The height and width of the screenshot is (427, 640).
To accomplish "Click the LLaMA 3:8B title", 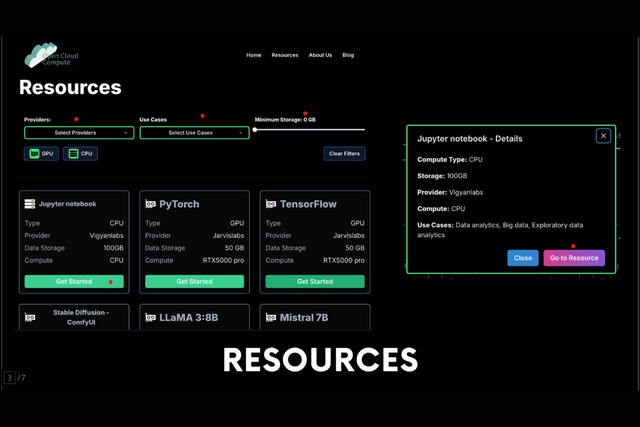I will click(x=189, y=317).
